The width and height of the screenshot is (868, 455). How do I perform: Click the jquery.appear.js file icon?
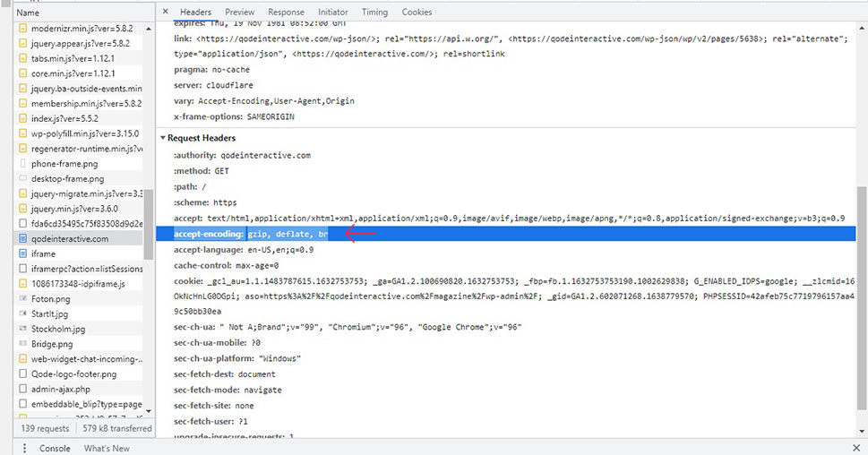pos(22,43)
